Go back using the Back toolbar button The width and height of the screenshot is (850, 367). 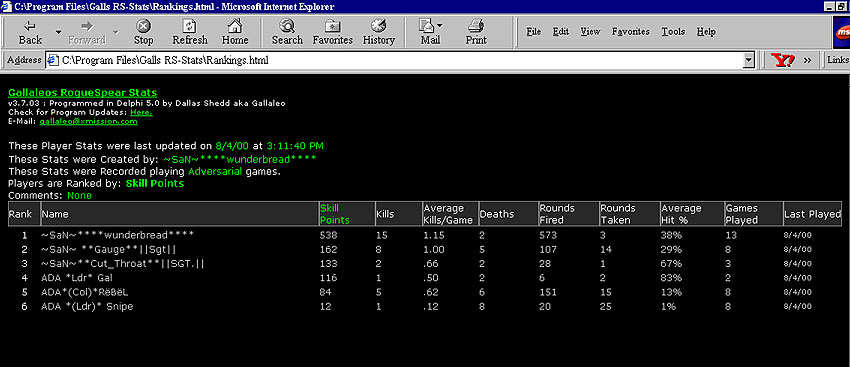[30, 33]
